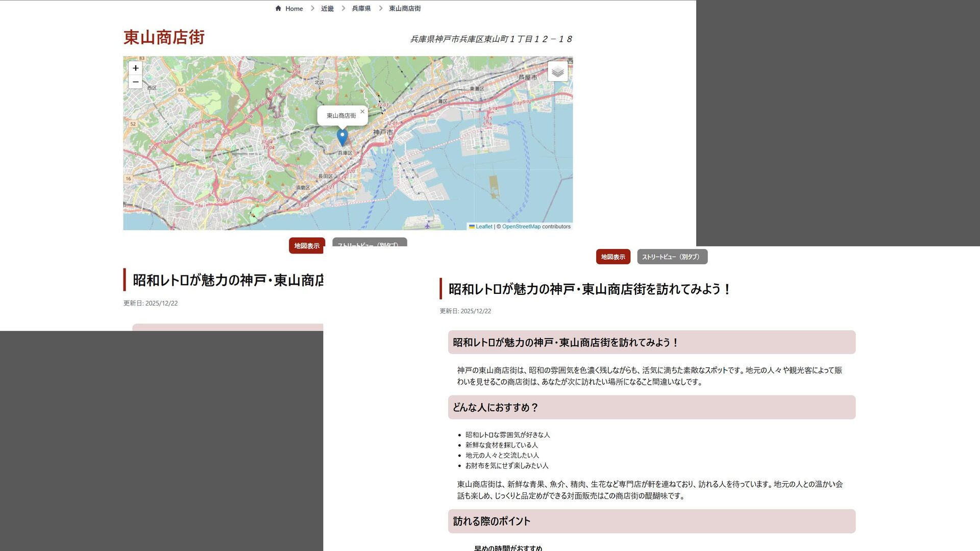Click partially hidden ストリートビュー button under map
Screen dimensions: 980x551
coord(369,242)
